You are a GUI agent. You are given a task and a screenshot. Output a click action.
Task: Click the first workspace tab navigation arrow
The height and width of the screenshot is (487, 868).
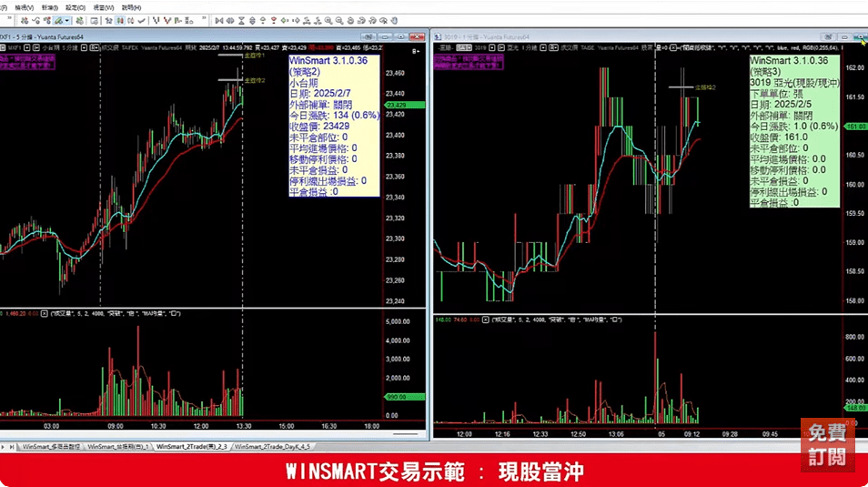pyautogui.click(x=4, y=447)
